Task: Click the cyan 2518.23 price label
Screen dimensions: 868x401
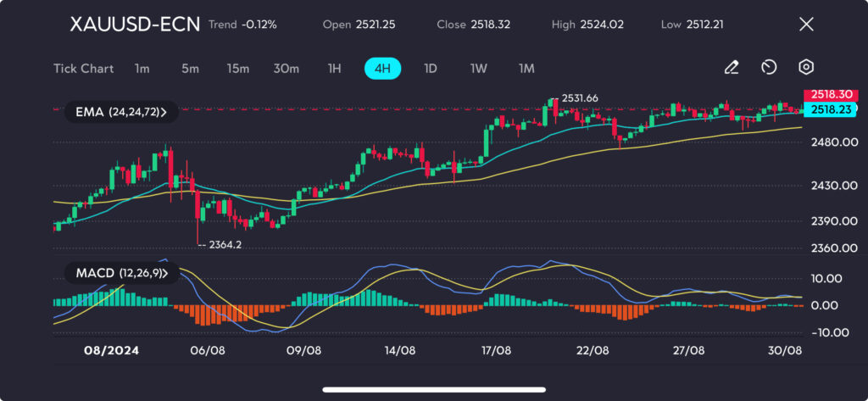Action: coord(829,109)
